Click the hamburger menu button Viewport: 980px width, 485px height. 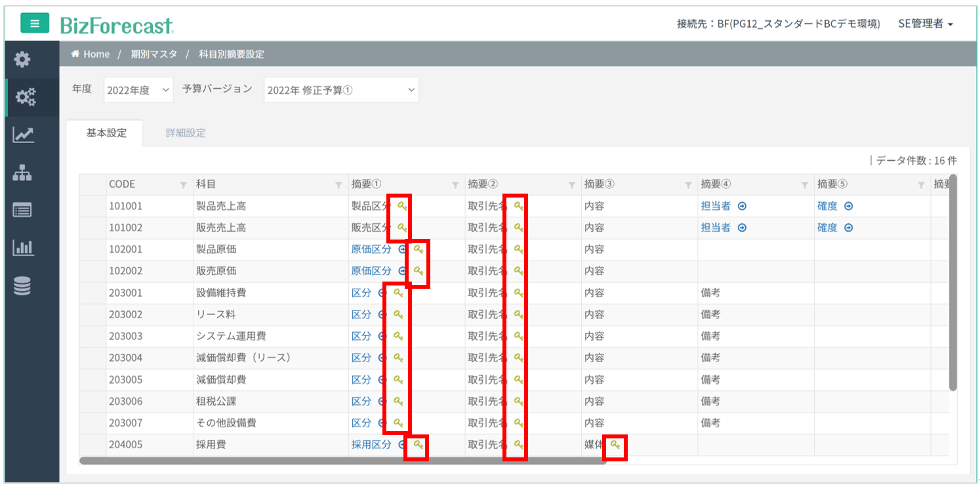click(x=35, y=24)
